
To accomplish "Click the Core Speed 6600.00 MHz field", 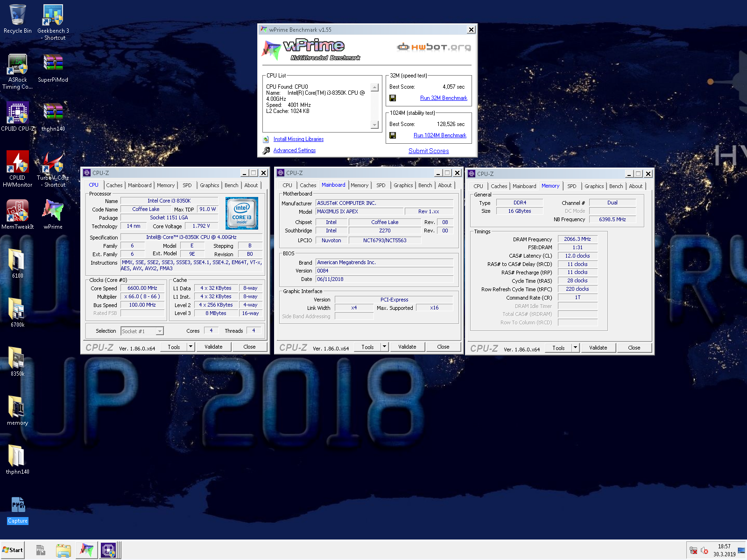I will 142,288.
